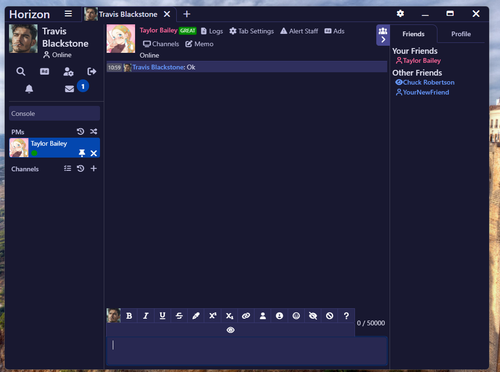Viewport: 500px width, 372px height.
Task: Click the ad card icon in left sidebar
Action: pos(44,71)
